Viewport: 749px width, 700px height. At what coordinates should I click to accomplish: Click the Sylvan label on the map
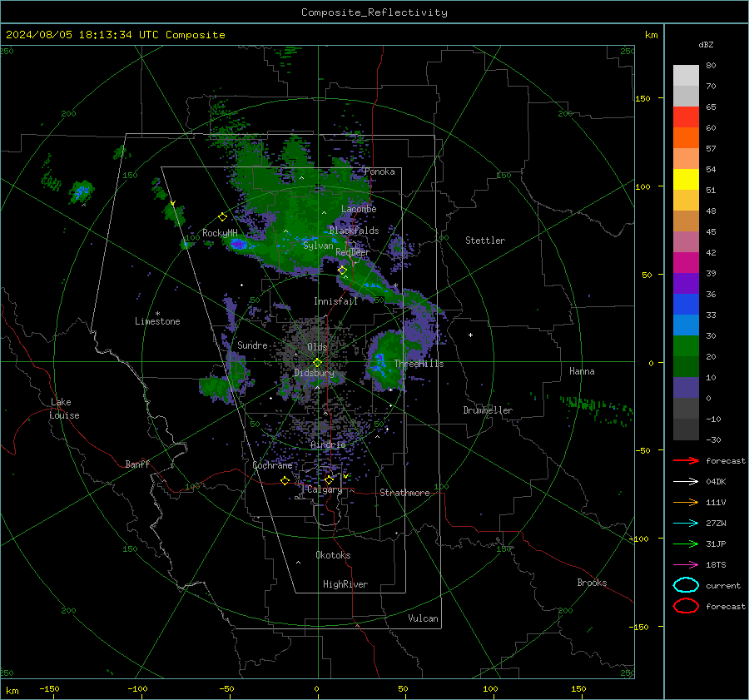click(318, 246)
